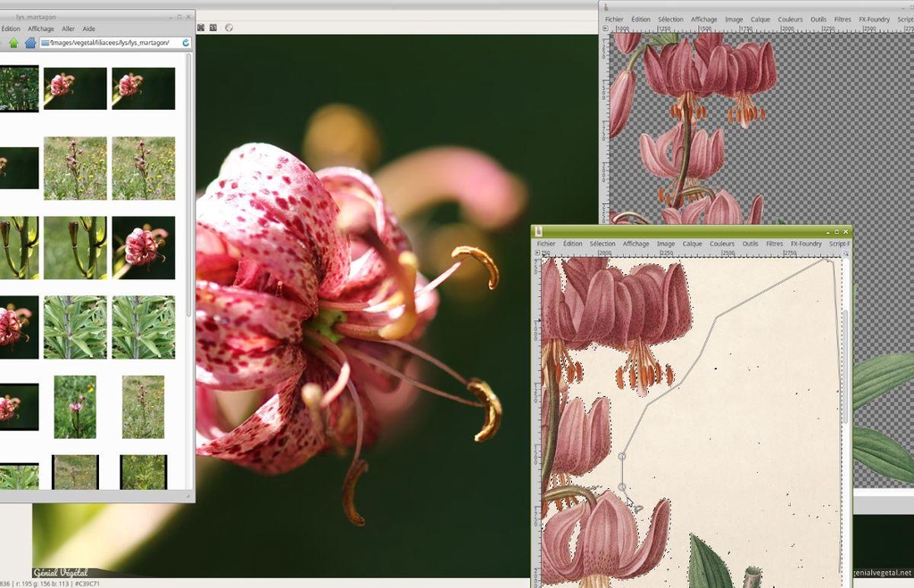Open Couleurs menu in back GIMP window
Screen dimensions: 914x588
click(790, 19)
